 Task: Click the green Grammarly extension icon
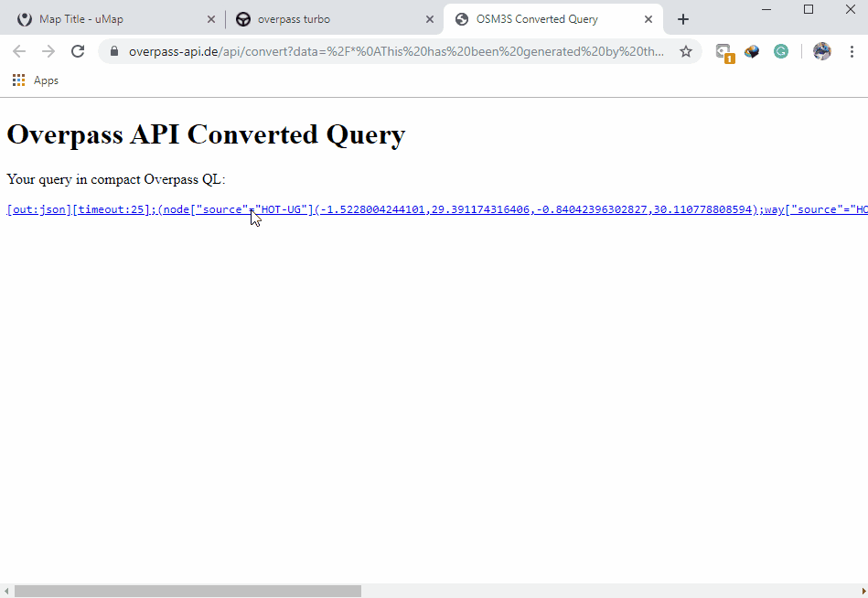pos(781,52)
